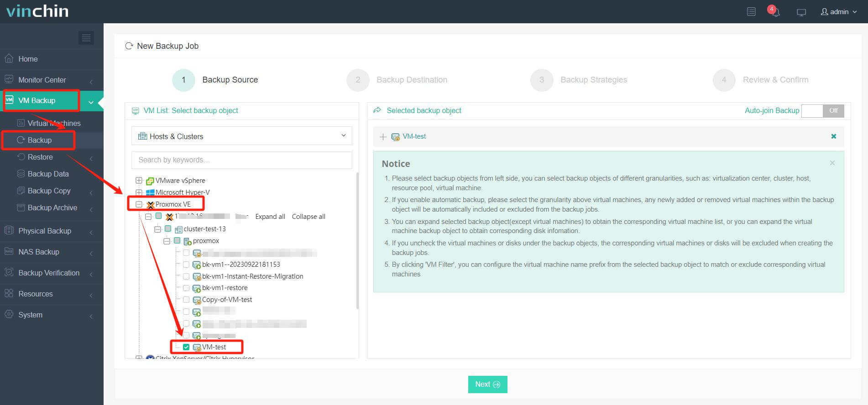Click the Monitor Center icon

[x=9, y=79]
